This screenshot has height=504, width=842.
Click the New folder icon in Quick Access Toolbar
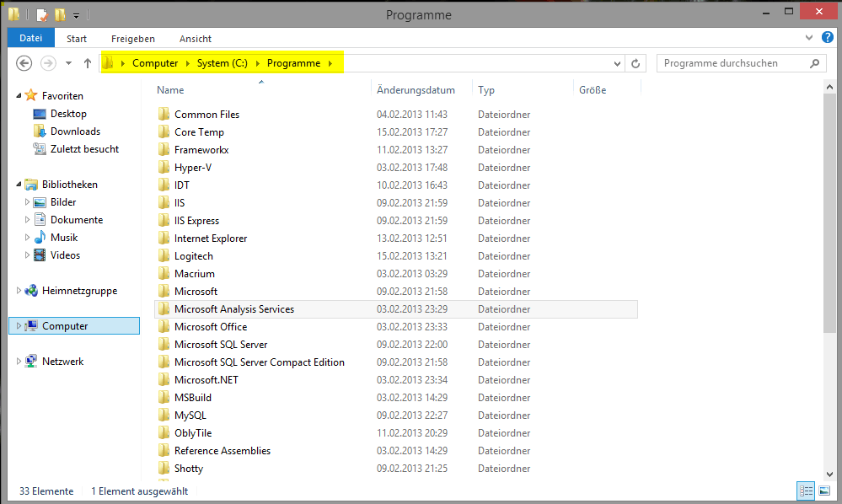[x=60, y=13]
